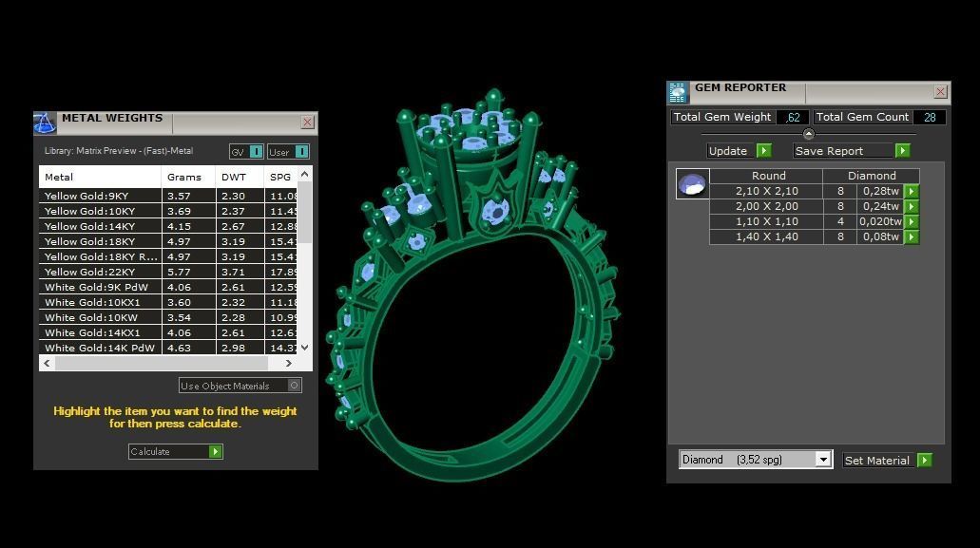The height and width of the screenshot is (548, 980).
Task: Select the Yellow Gold:18KY row
Action: (x=168, y=241)
